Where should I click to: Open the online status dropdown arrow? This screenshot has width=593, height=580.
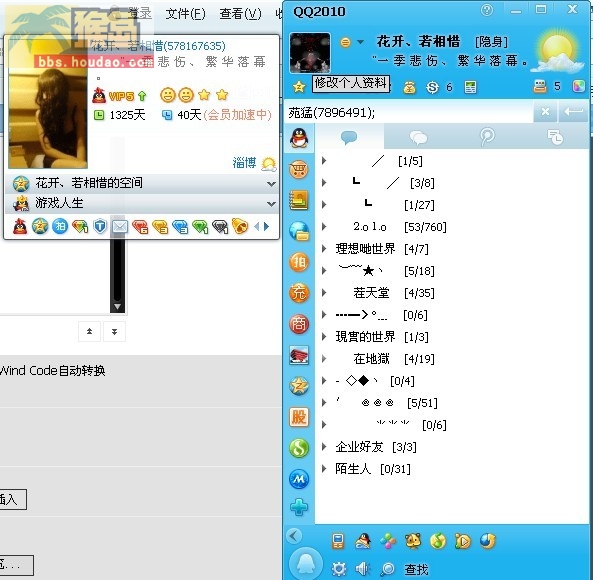[360, 42]
